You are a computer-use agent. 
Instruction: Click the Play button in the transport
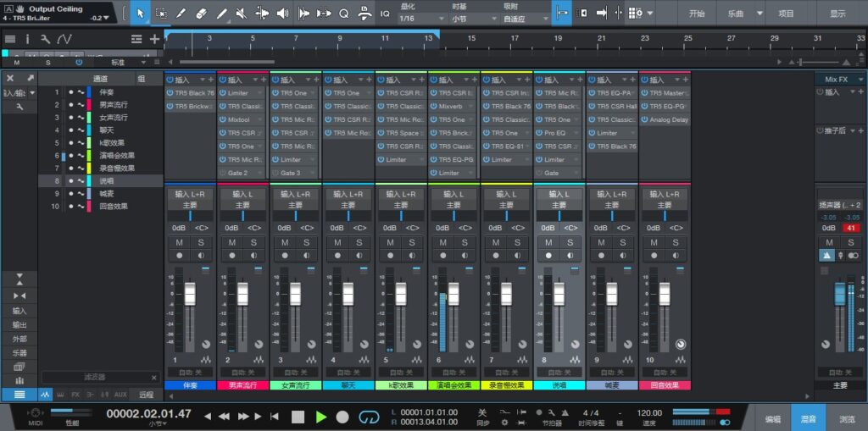[x=321, y=416]
